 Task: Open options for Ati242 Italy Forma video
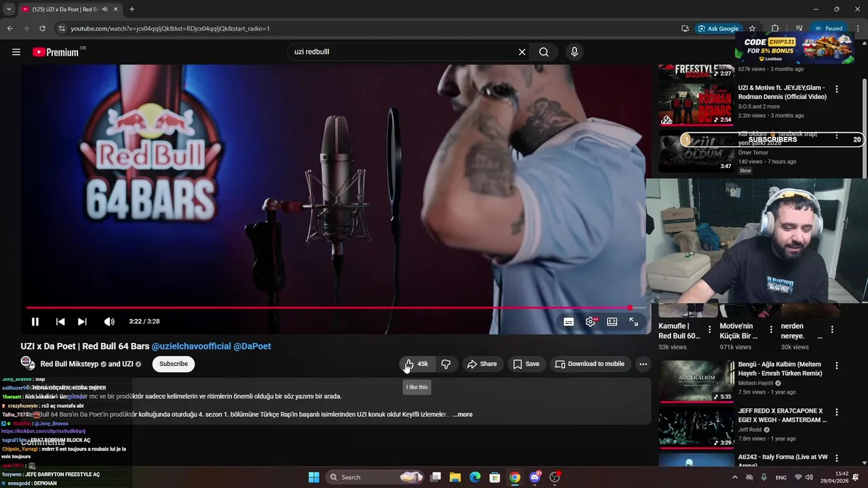click(x=837, y=458)
